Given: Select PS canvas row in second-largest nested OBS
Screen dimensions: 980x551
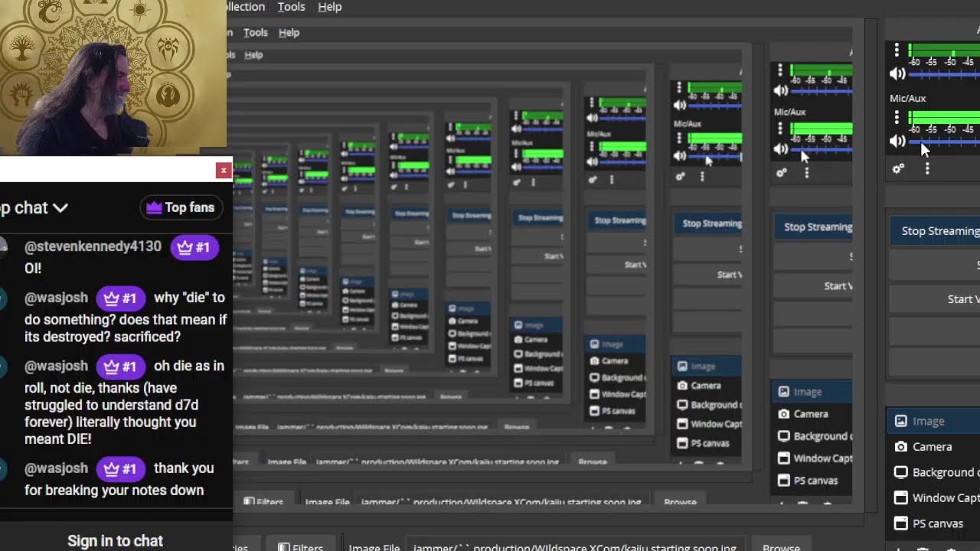Looking at the screenshot, I should click(813, 481).
